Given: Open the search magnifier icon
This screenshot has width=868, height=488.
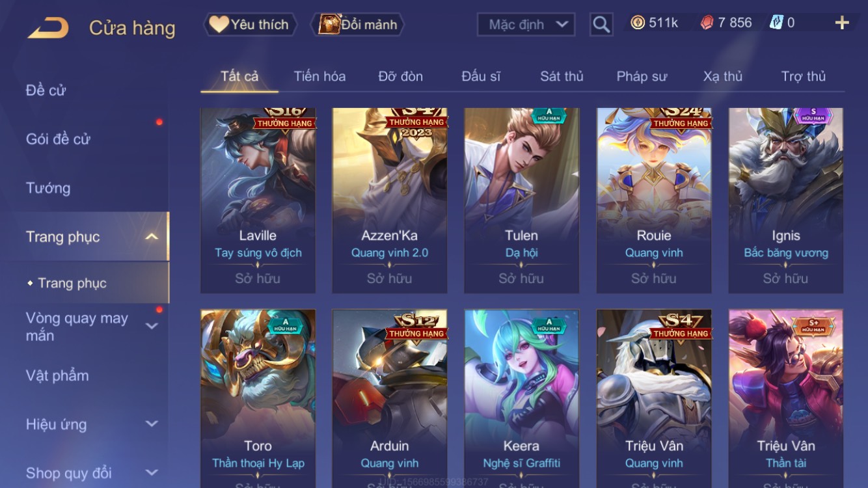Looking at the screenshot, I should pyautogui.click(x=601, y=25).
